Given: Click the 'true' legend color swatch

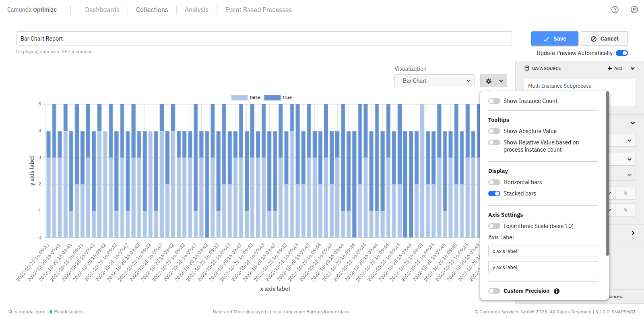Looking at the screenshot, I should coord(272,97).
